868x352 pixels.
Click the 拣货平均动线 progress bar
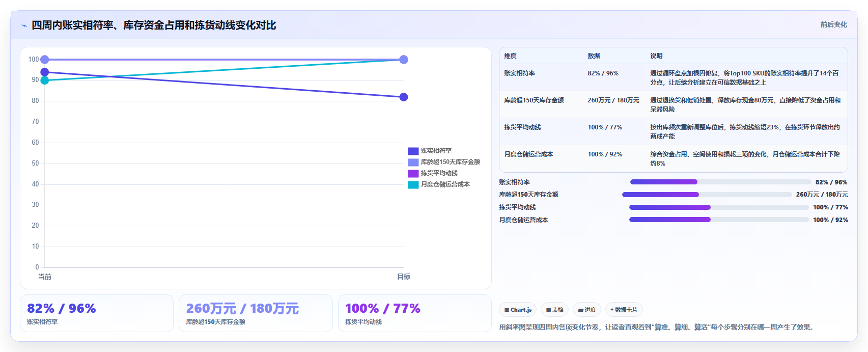click(x=719, y=207)
